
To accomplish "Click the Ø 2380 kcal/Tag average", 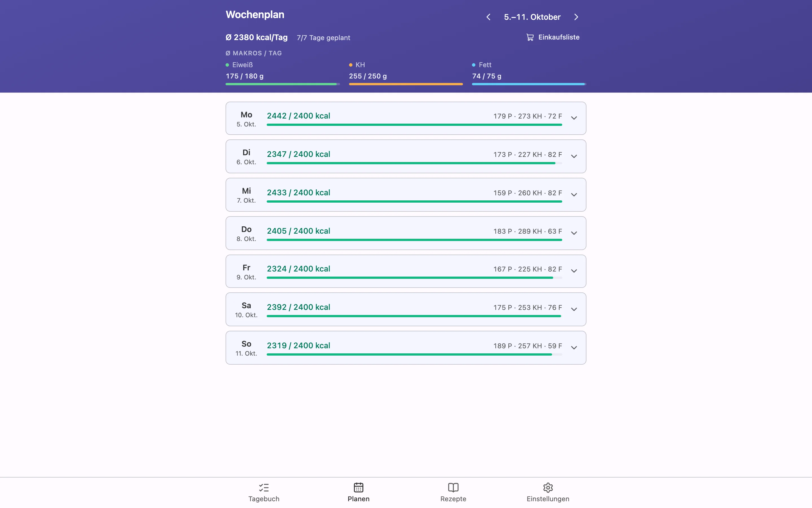I will [257, 37].
